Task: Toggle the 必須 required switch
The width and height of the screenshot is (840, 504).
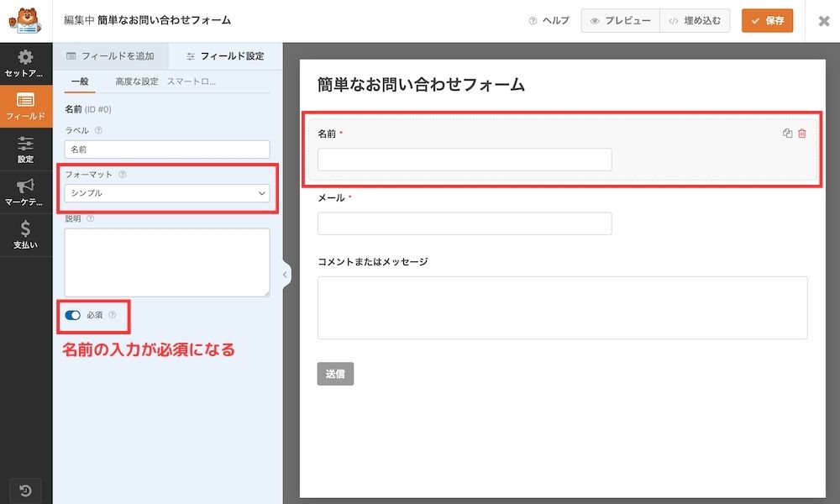Action: (72, 315)
